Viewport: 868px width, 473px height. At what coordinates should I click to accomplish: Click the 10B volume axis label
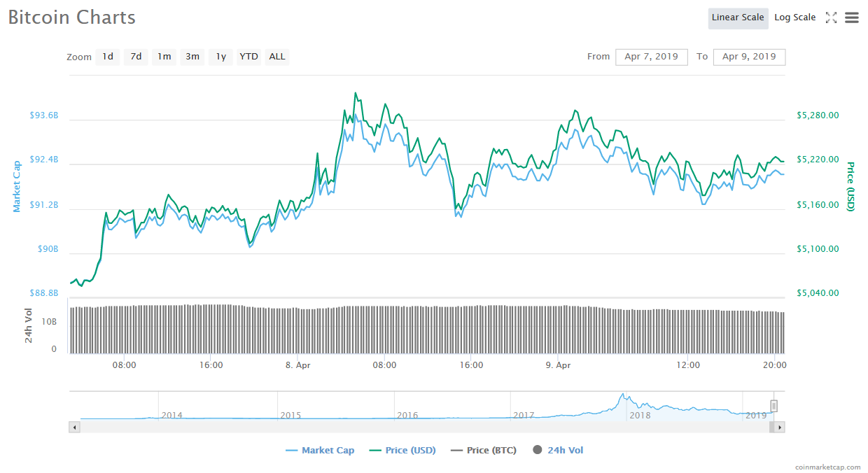tap(49, 321)
